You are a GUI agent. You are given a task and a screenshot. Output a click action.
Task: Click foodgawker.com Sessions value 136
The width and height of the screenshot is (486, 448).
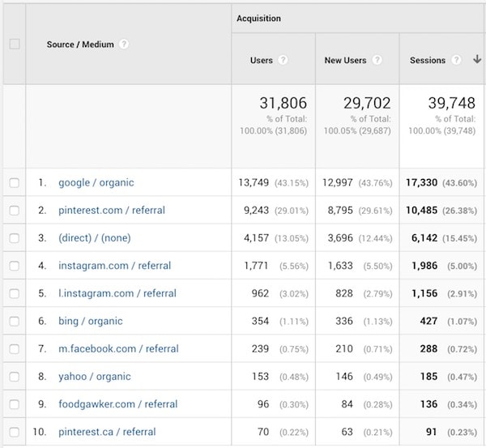(428, 404)
